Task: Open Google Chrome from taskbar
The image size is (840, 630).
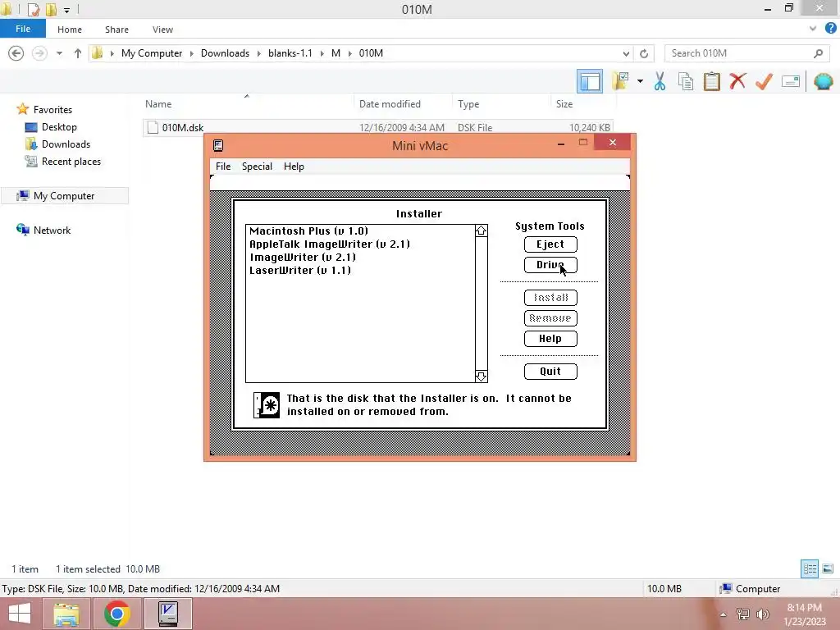Action: click(x=116, y=614)
